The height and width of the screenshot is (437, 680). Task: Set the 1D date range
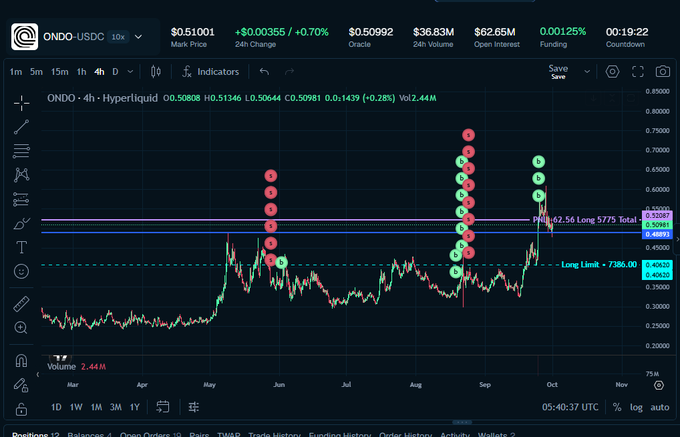pyautogui.click(x=56, y=408)
